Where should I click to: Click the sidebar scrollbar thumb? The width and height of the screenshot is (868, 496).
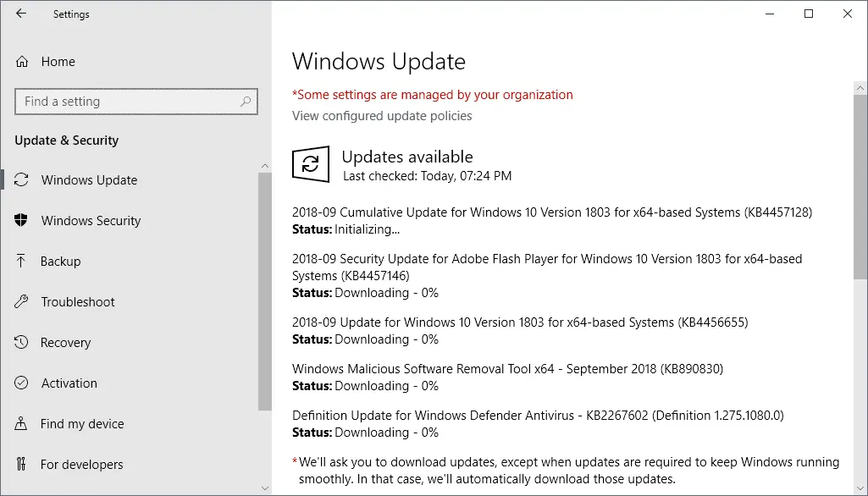point(264,291)
